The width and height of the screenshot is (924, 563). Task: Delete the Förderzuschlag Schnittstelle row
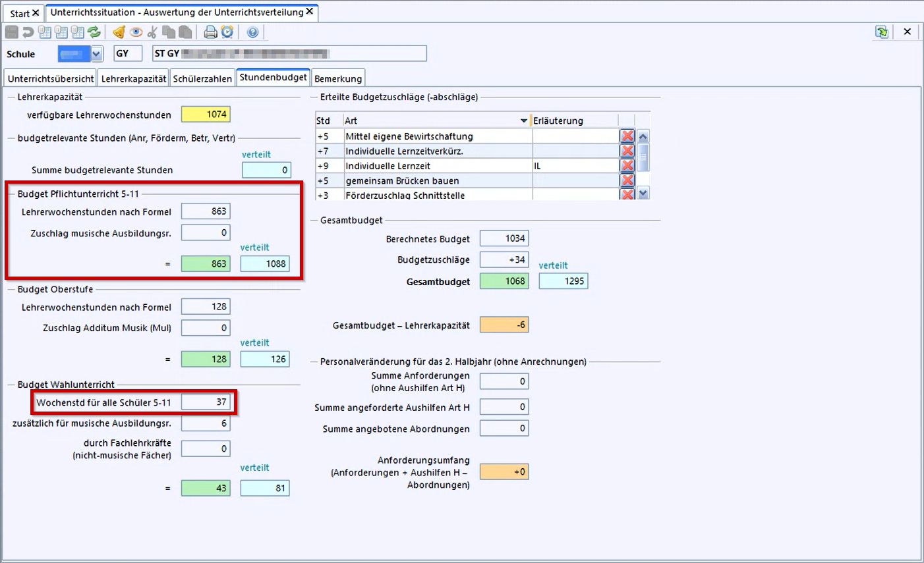click(627, 194)
